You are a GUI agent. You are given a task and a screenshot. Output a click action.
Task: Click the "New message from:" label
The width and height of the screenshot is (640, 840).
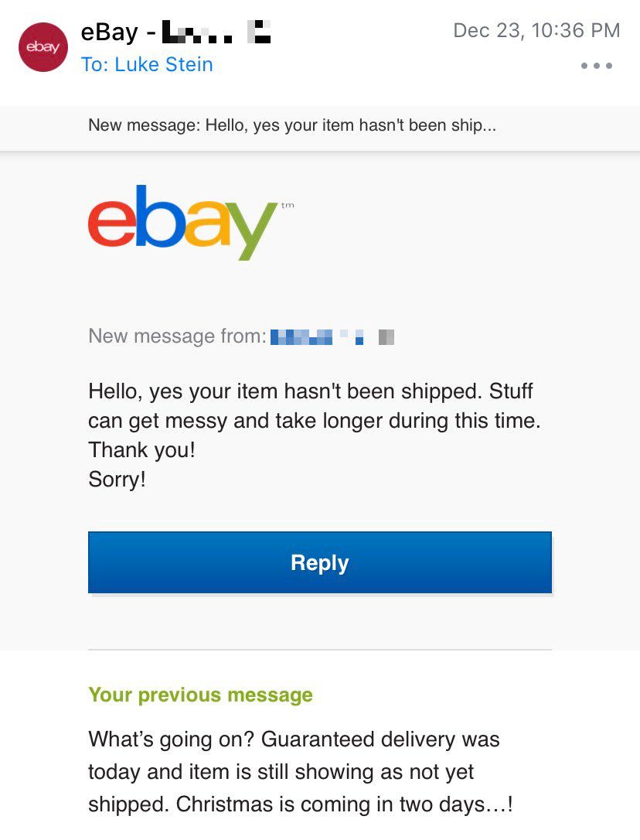tap(177, 336)
